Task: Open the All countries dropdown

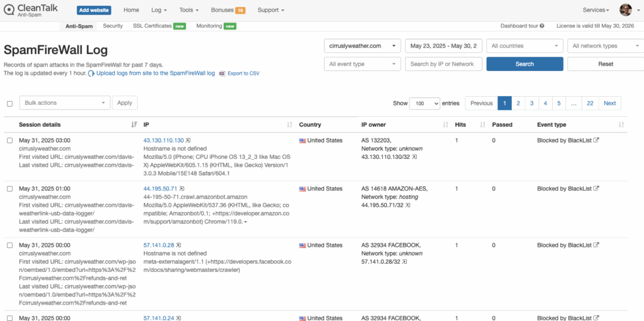Action: pos(525,46)
